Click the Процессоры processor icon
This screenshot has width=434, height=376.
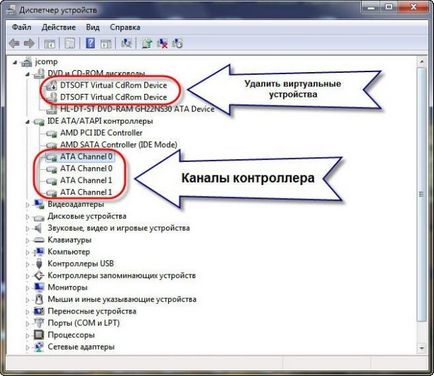click(39, 335)
